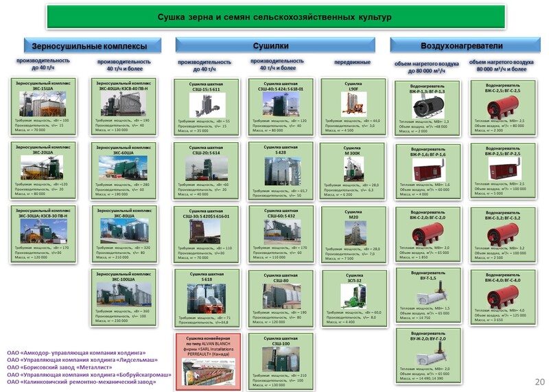549x392 pixels.
Task: Open the ЗКС-20ША complex photo
Action: coord(42,168)
